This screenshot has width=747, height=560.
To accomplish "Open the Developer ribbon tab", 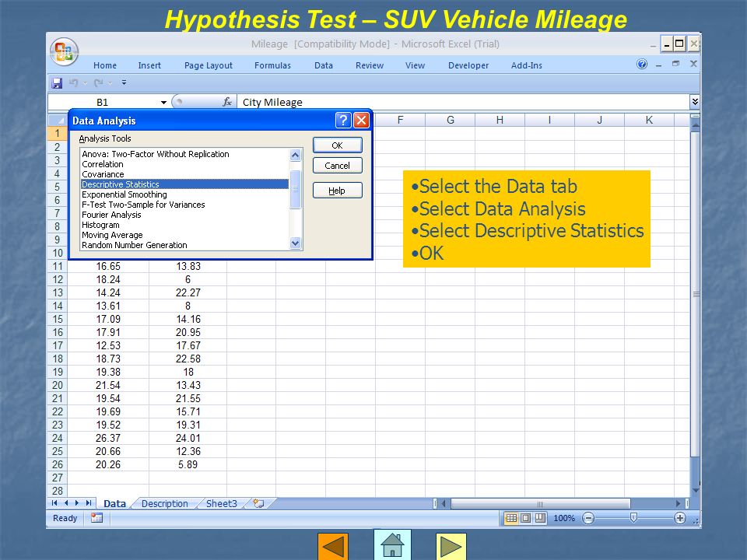I will tap(468, 65).
